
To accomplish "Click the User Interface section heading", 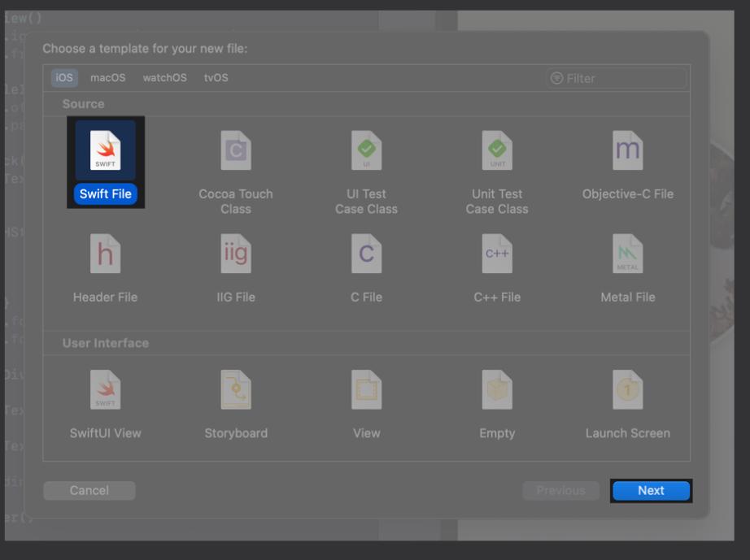I will [106, 343].
